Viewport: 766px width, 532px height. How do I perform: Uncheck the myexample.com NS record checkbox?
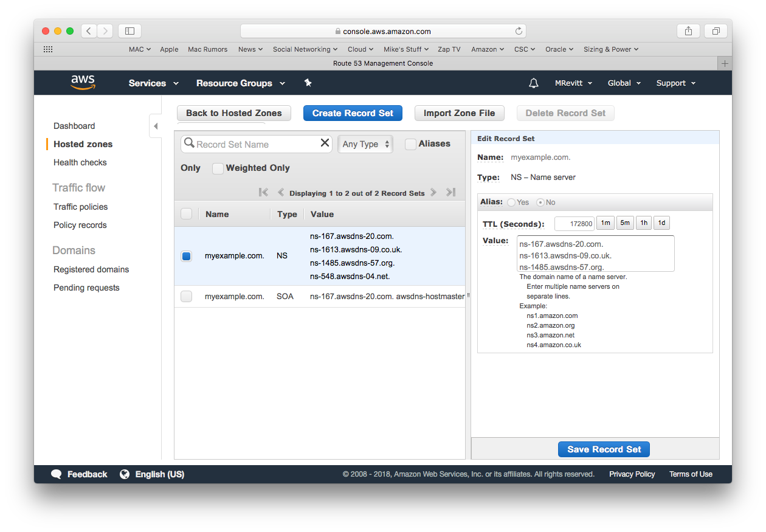tap(187, 256)
